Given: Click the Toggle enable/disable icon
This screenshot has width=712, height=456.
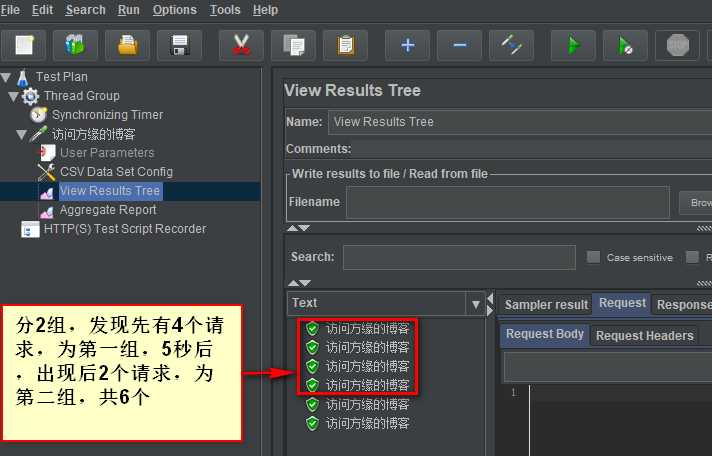Looking at the screenshot, I should (512, 45).
